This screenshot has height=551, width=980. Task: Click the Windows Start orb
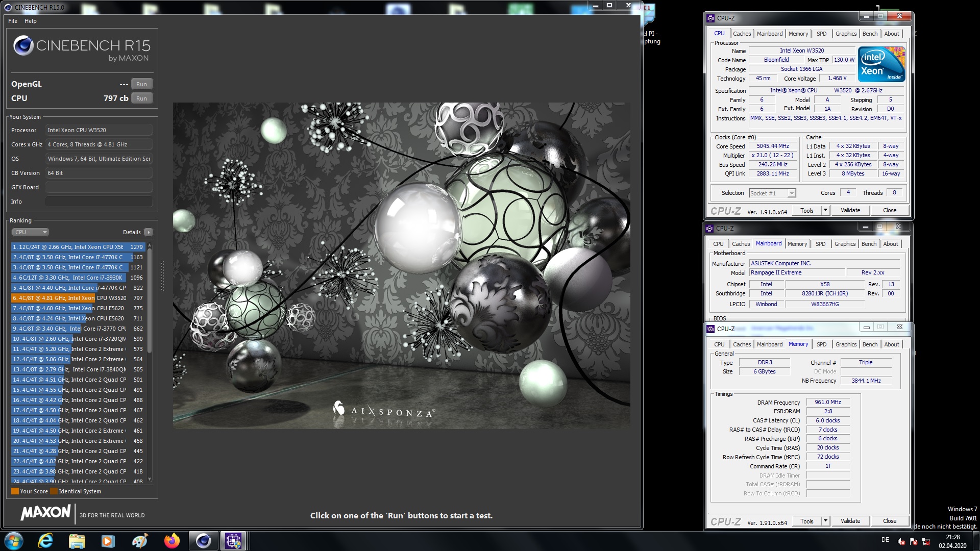[14, 541]
